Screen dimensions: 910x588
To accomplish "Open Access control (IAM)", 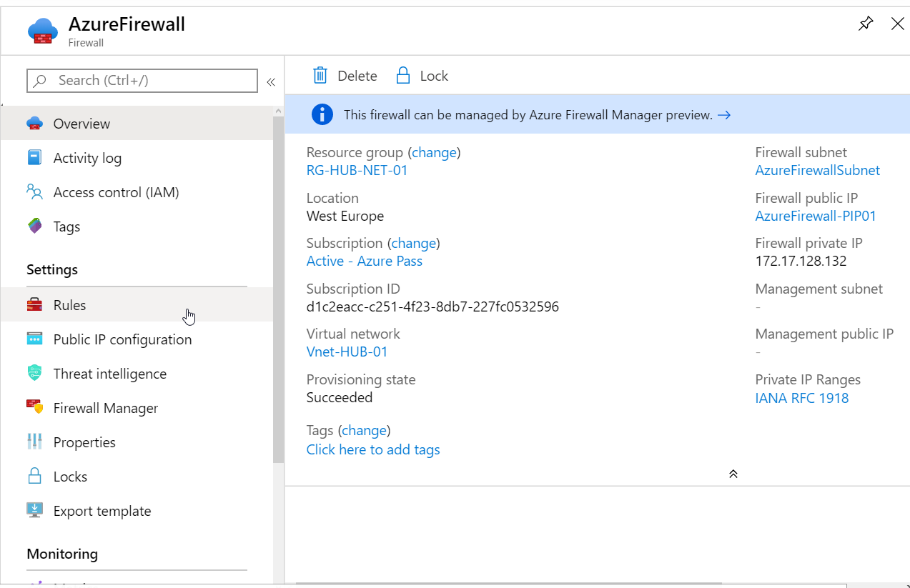I will 137,192.
